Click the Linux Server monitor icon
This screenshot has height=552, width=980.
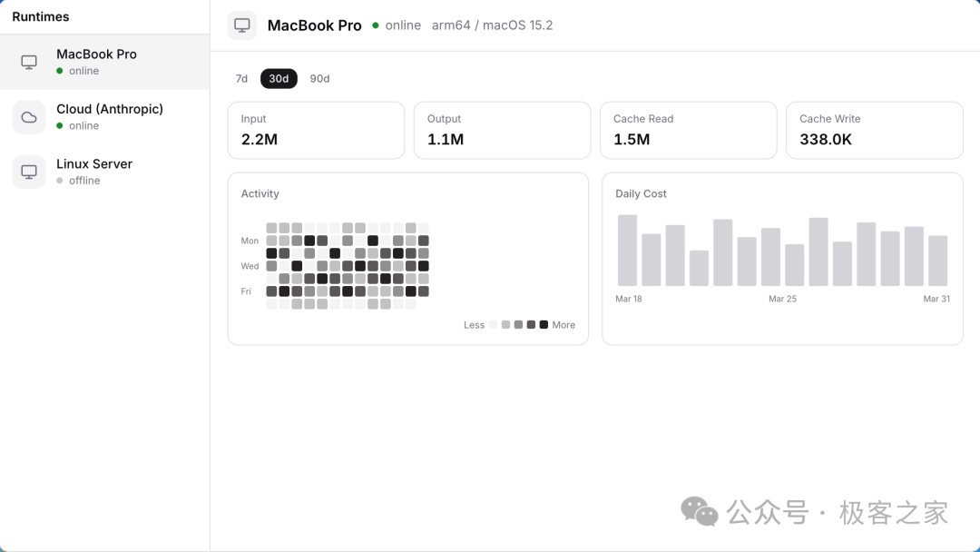(29, 172)
